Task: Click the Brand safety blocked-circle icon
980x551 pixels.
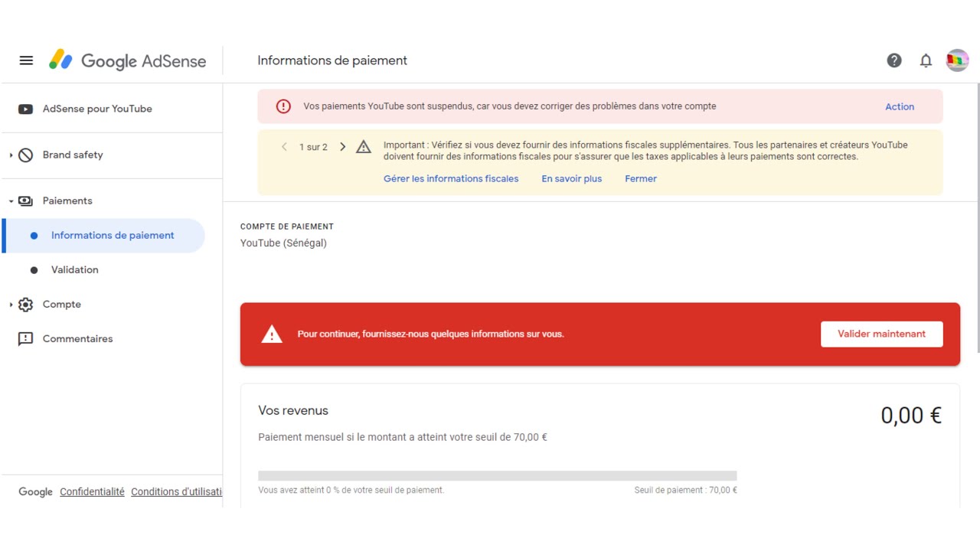Action: pyautogui.click(x=25, y=155)
